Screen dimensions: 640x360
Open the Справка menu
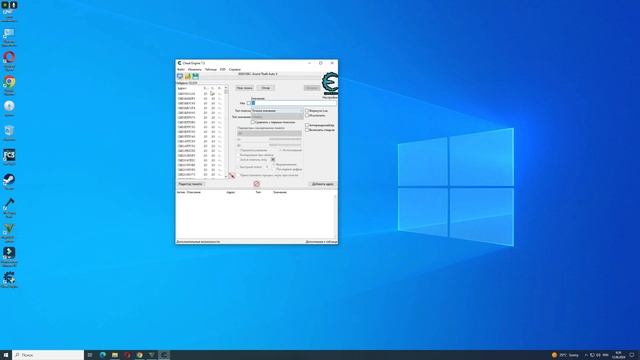[235, 69]
